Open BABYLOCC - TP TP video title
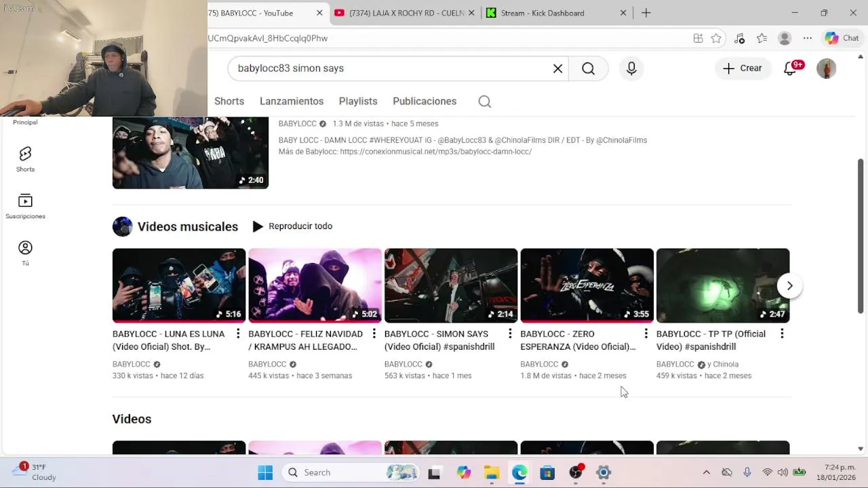Screen dimensions: 868x488 711,340
